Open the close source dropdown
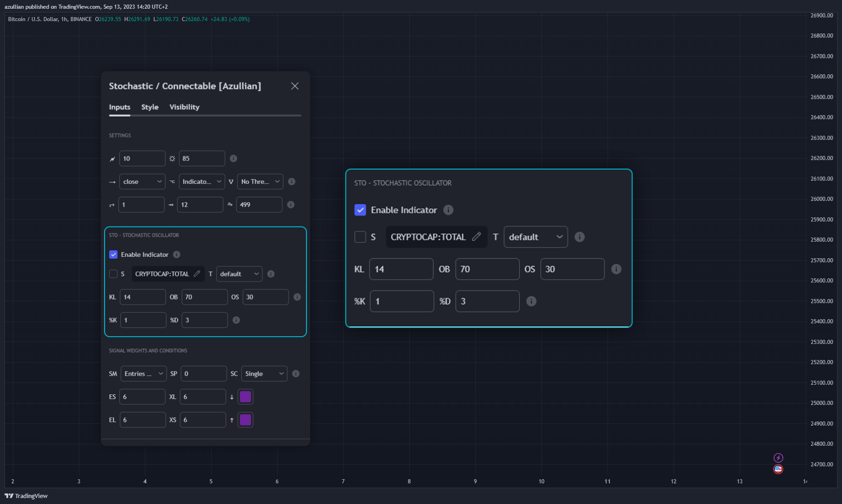The width and height of the screenshot is (842, 504). pyautogui.click(x=142, y=182)
